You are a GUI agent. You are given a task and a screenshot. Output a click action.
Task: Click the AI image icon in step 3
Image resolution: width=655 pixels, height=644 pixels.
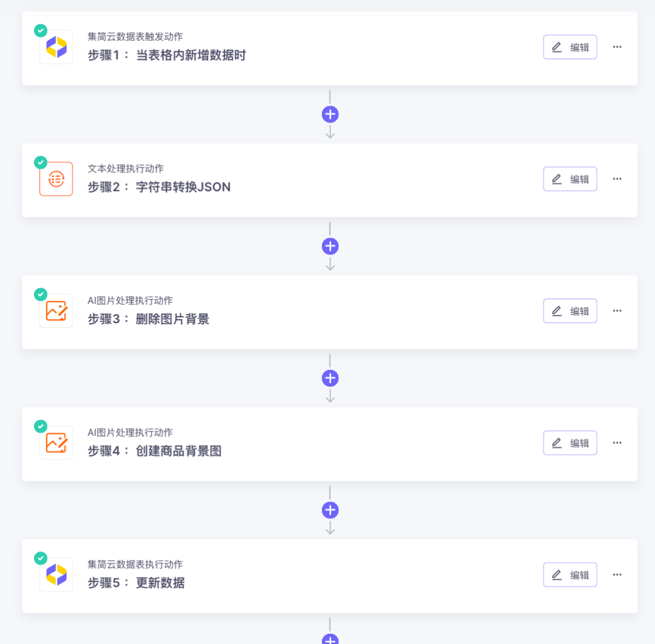click(56, 311)
